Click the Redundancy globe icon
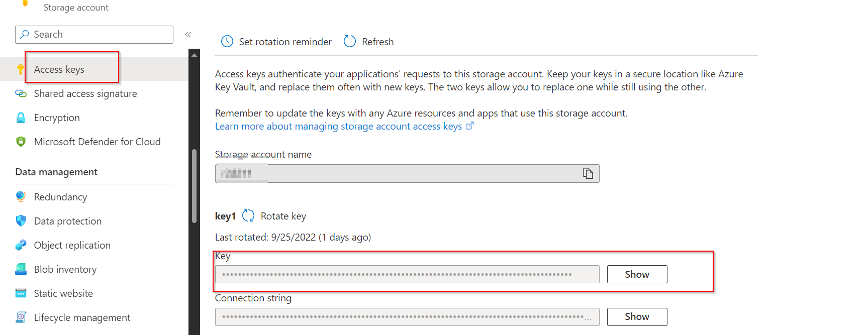868x335 pixels. click(x=21, y=197)
